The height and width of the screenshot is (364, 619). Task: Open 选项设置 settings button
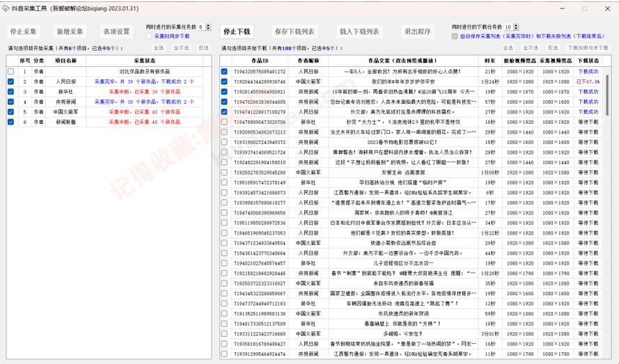pyautogui.click(x=116, y=31)
